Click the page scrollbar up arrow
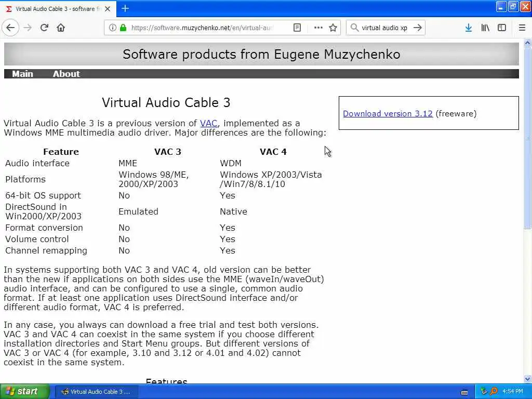The width and height of the screenshot is (532, 399). pos(527,43)
